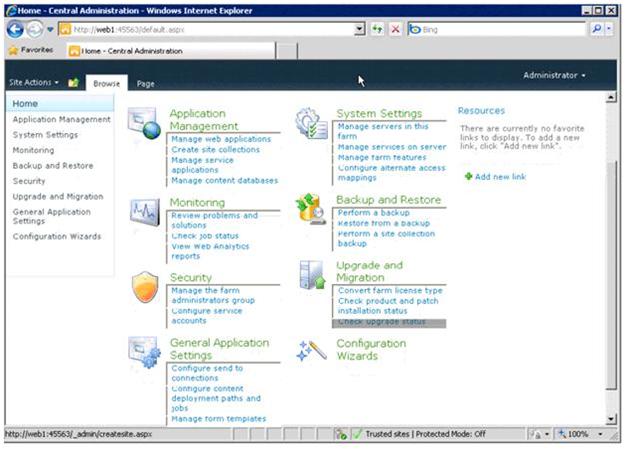Image resolution: width=628 pixels, height=450 pixels.
Task: Select Home in the left navigation
Action: coord(60,104)
